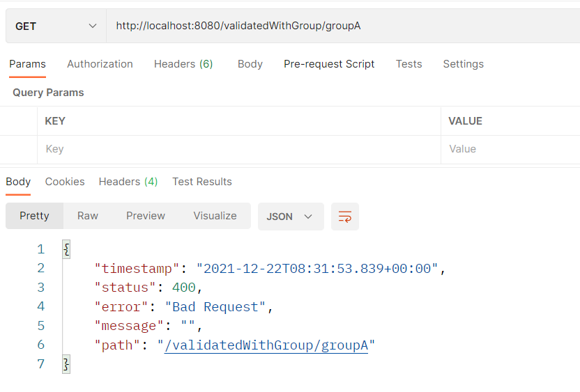
Task: Open the Settings tab
Action: click(x=464, y=64)
